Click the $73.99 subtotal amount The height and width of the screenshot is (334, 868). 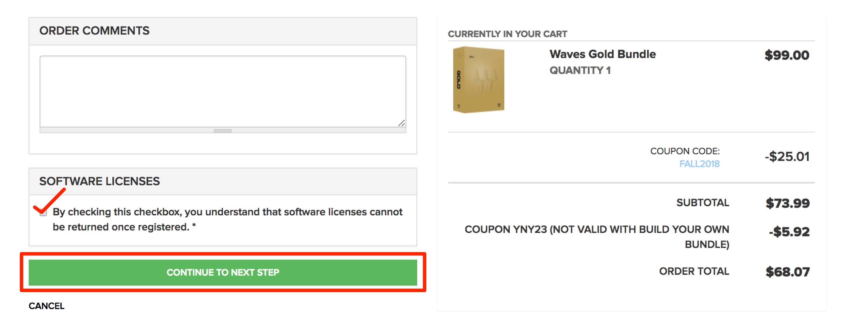point(787,203)
